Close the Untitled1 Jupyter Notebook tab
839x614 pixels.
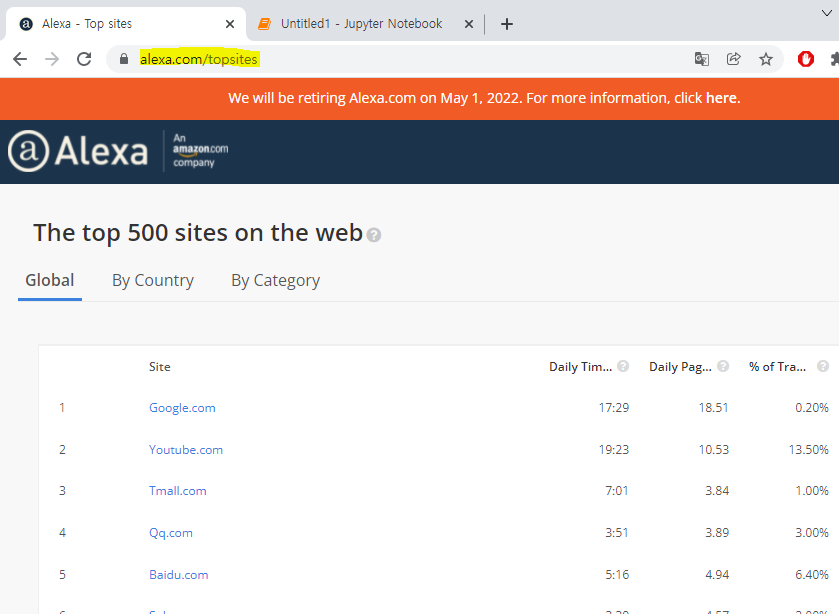tap(469, 24)
